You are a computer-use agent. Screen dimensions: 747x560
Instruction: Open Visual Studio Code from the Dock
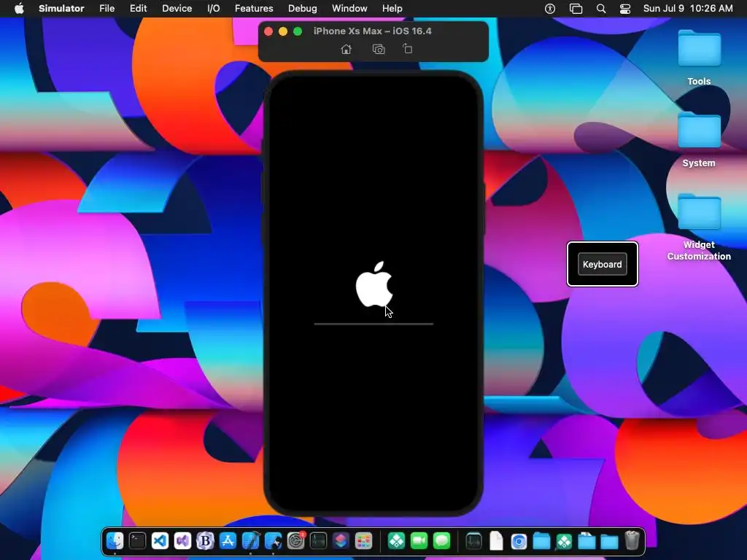[x=160, y=541]
